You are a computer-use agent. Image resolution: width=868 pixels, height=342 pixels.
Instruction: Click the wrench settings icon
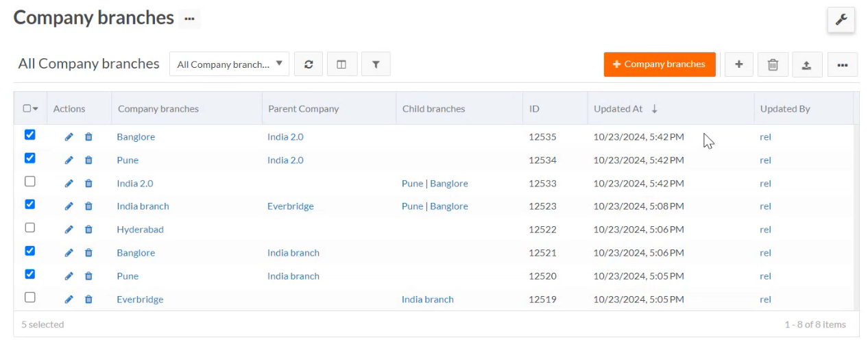pyautogui.click(x=841, y=20)
